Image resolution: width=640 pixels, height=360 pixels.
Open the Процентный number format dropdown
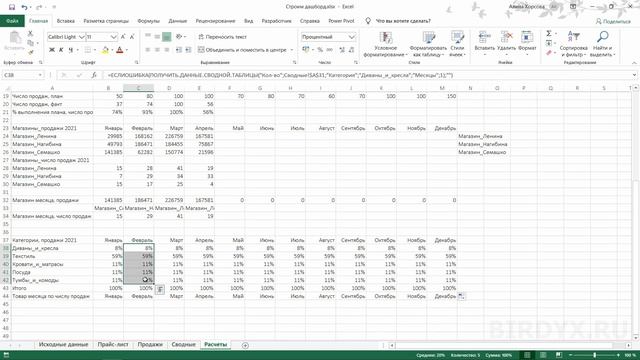point(351,37)
